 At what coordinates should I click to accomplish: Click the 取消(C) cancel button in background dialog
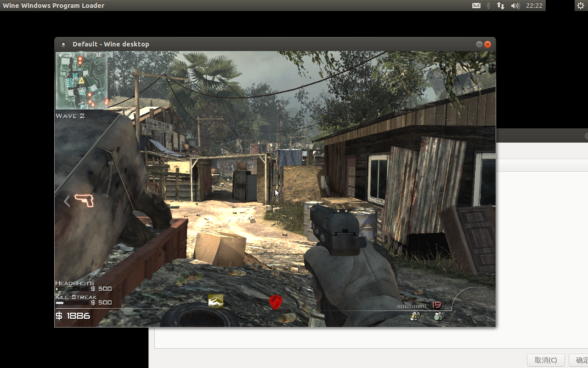click(546, 360)
